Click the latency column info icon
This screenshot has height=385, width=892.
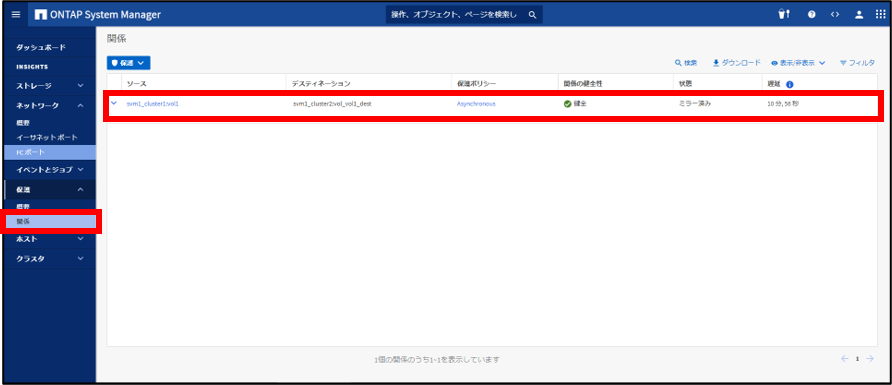pos(790,84)
